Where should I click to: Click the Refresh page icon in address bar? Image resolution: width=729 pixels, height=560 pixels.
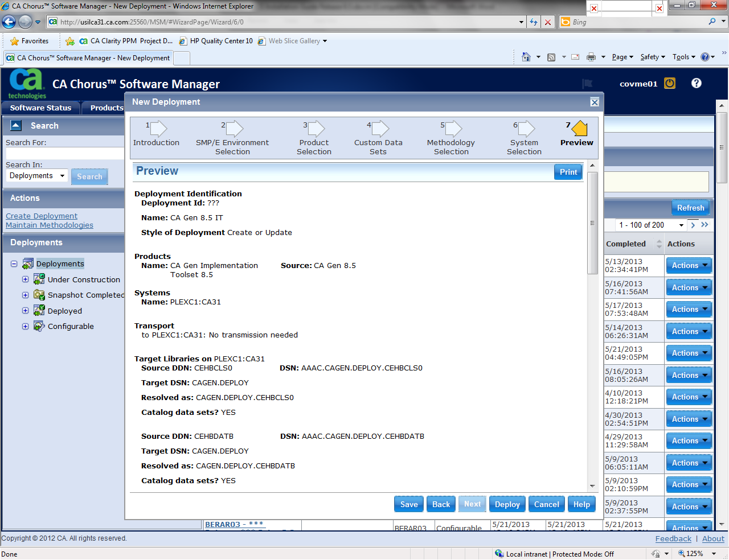pyautogui.click(x=534, y=22)
